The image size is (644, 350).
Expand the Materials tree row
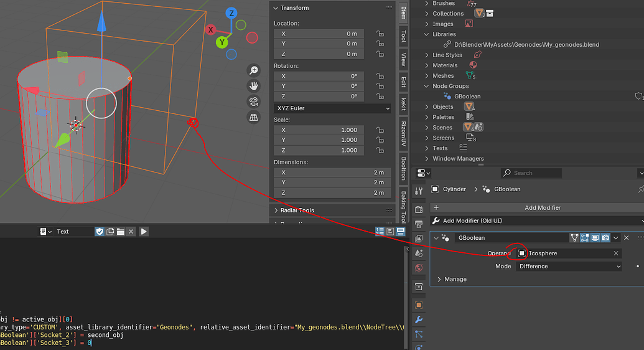pyautogui.click(x=426, y=65)
